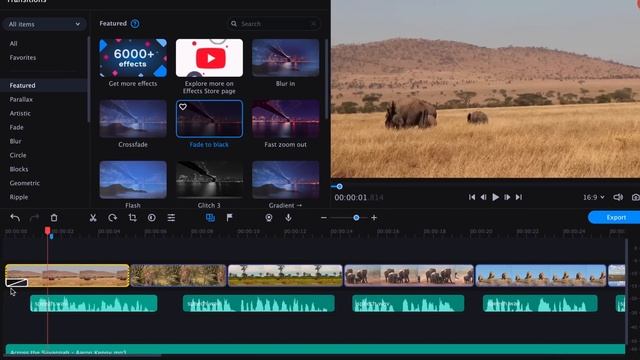
Task: Start webcam recording from the toolbar
Action: coord(269,218)
